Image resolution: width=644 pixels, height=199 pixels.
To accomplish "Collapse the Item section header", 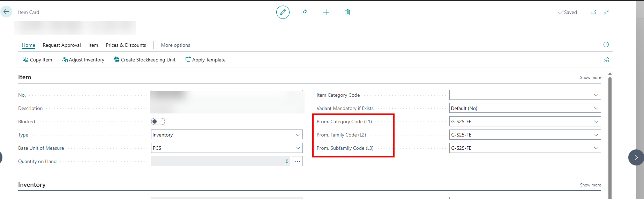I will 24,77.
